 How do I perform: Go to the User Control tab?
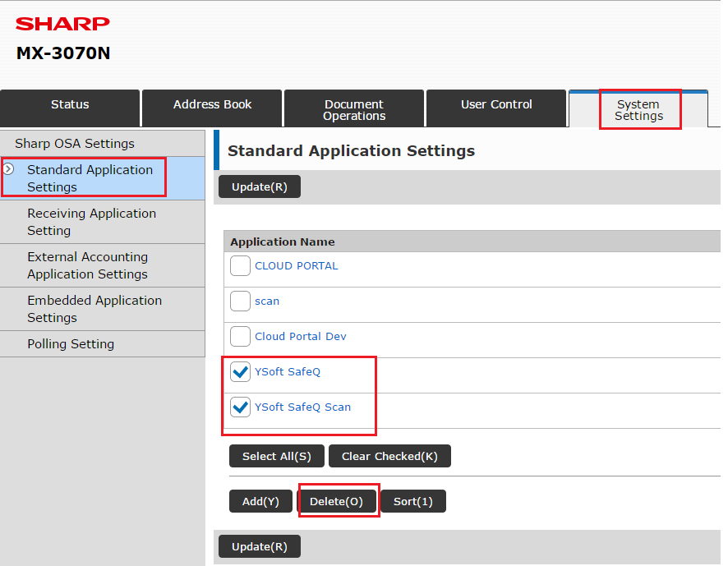pyautogui.click(x=496, y=105)
